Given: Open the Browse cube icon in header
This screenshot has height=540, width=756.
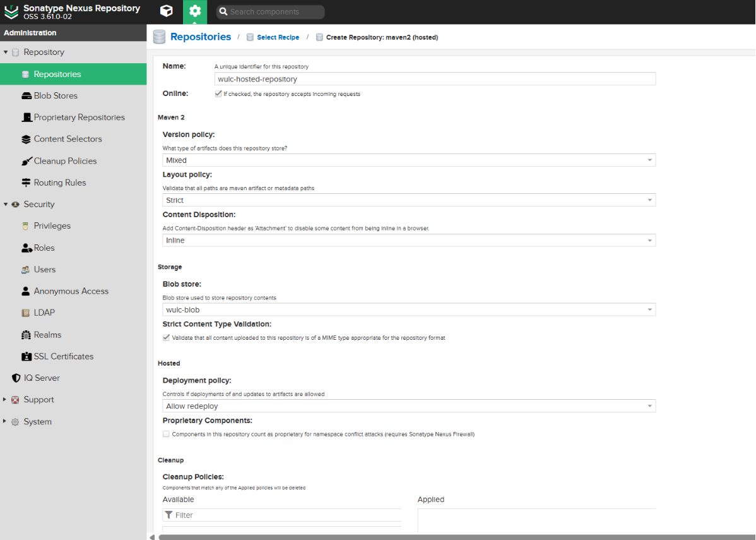Looking at the screenshot, I should click(x=167, y=11).
